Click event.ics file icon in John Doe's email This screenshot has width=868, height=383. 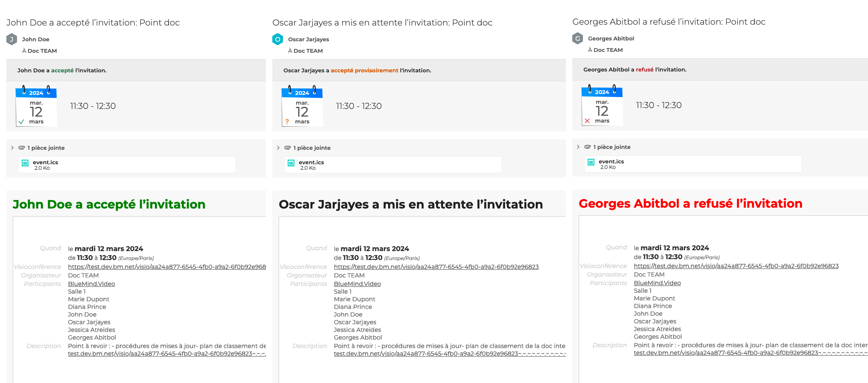[25, 163]
